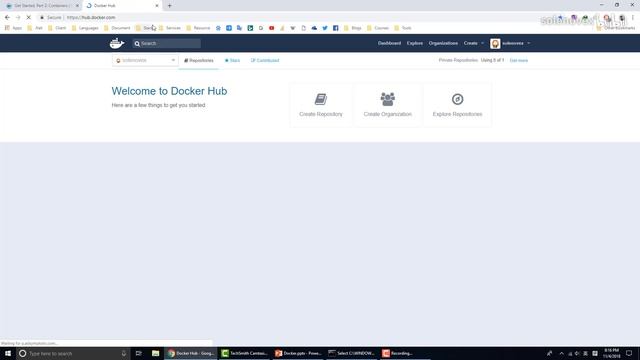
Task: Open the account namespace dropdown
Action: 145,60
